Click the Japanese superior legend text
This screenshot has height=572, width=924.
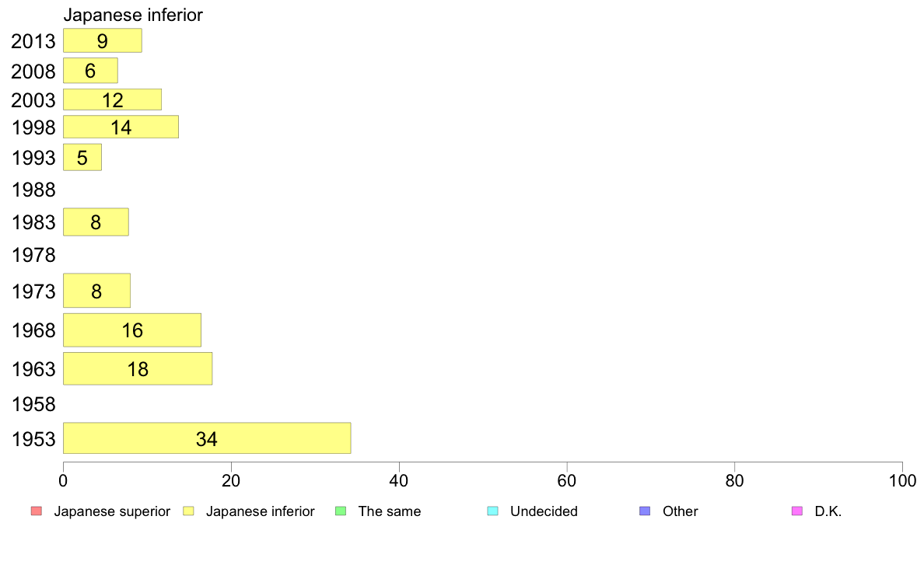112,511
